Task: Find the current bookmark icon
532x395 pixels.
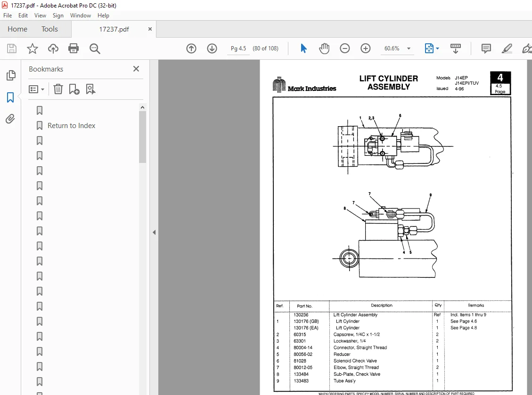Action: tap(90, 89)
